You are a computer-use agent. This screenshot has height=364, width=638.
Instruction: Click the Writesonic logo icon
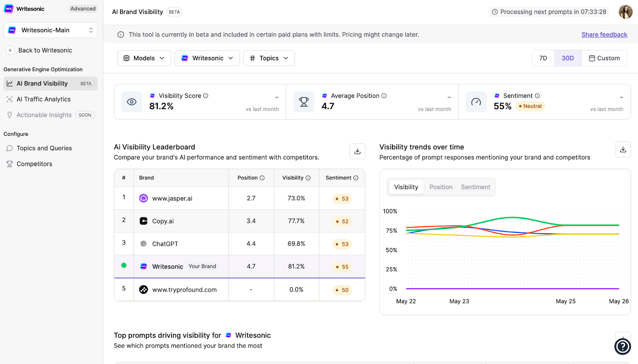click(8, 9)
